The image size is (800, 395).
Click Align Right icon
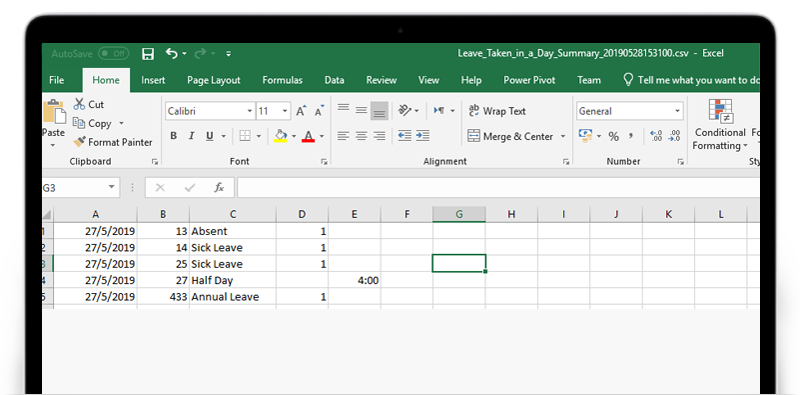point(379,136)
